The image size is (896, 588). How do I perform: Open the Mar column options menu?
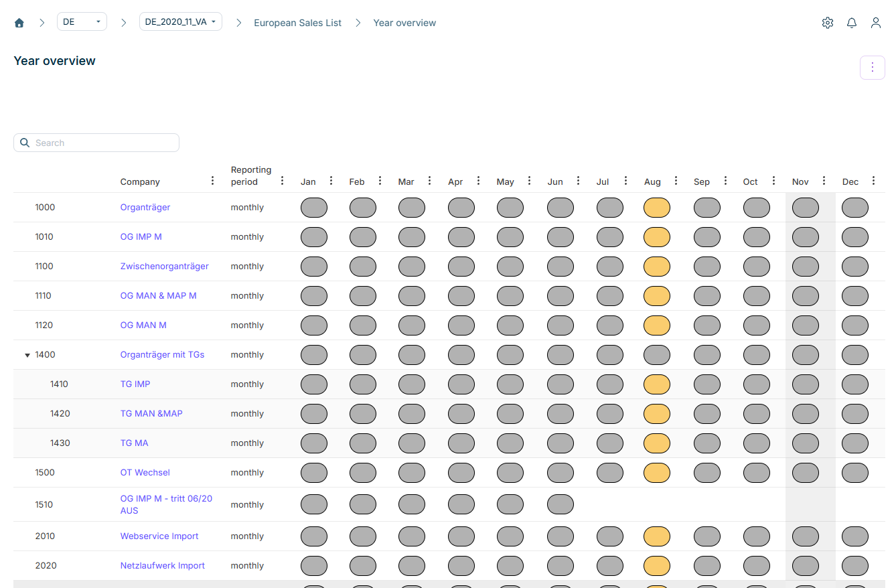430,181
